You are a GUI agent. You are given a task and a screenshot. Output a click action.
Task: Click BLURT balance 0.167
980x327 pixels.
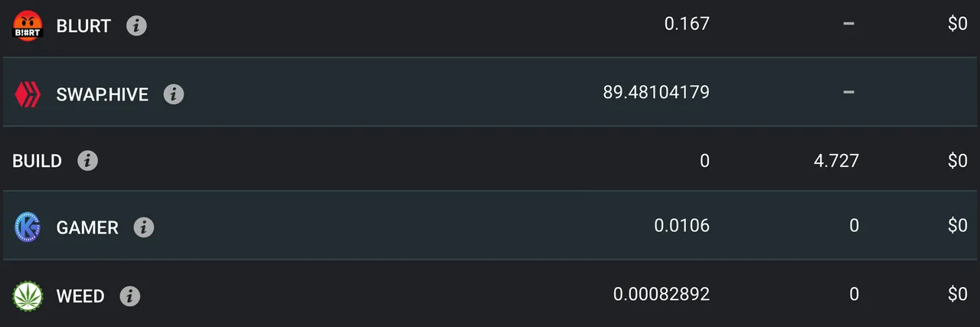click(687, 24)
